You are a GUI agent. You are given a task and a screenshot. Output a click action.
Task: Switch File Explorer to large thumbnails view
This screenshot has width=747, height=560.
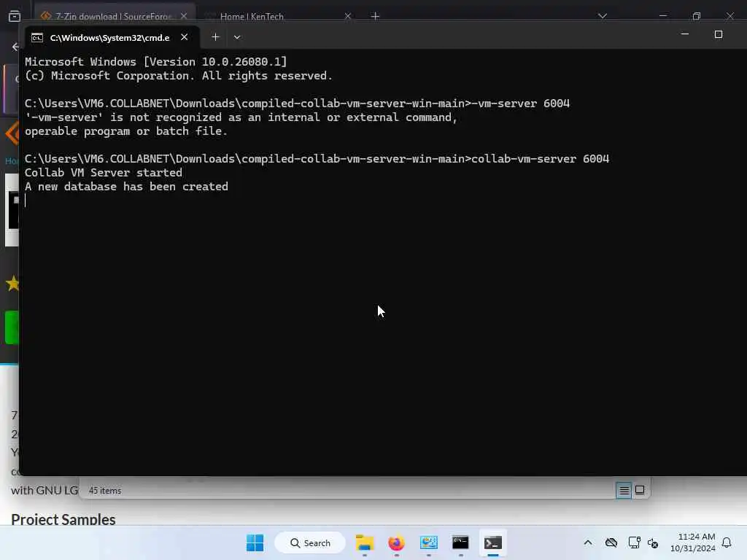click(x=640, y=490)
